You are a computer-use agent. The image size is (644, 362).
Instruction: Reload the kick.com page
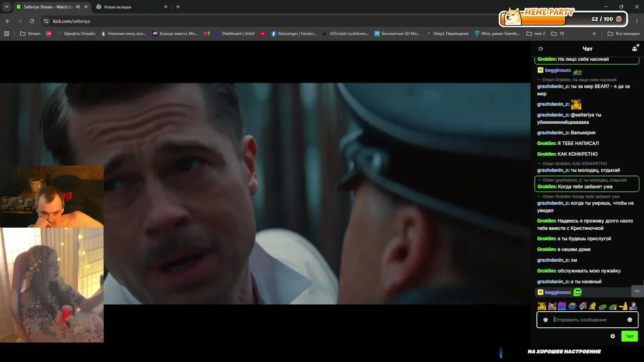(32, 21)
